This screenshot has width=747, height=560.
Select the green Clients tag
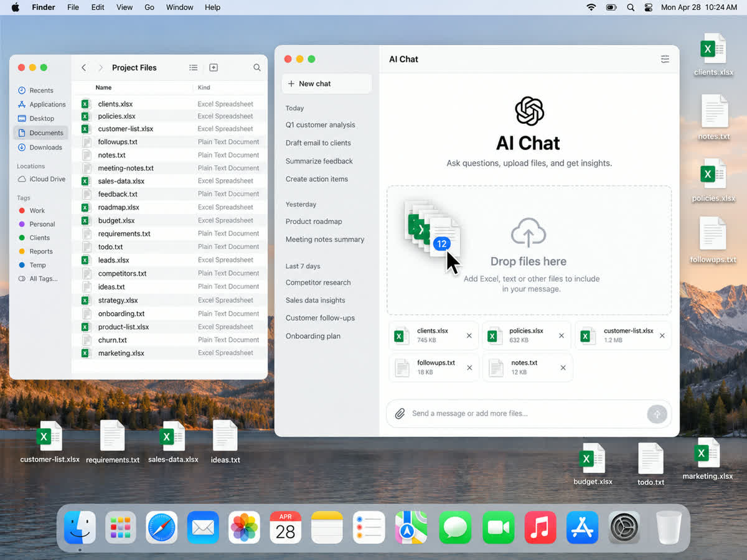pyautogui.click(x=34, y=238)
